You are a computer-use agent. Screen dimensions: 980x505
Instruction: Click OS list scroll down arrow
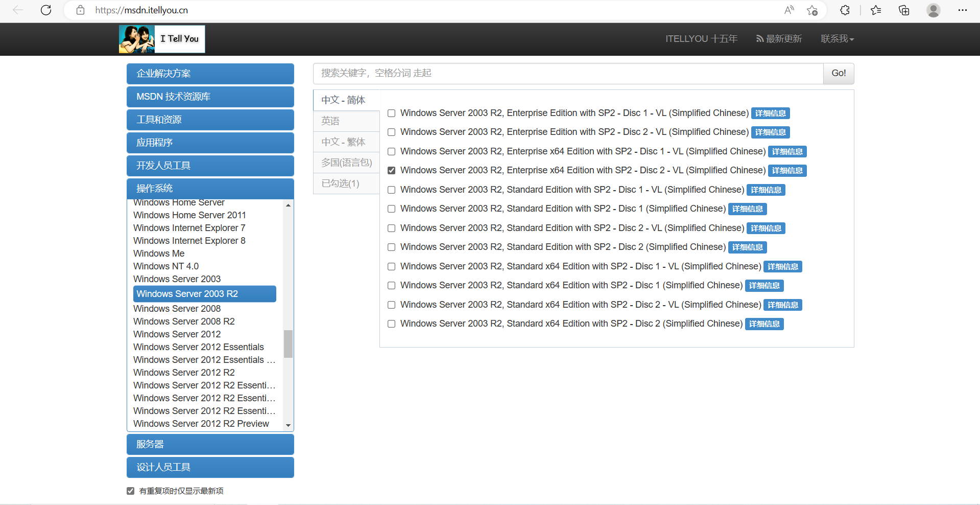click(289, 425)
